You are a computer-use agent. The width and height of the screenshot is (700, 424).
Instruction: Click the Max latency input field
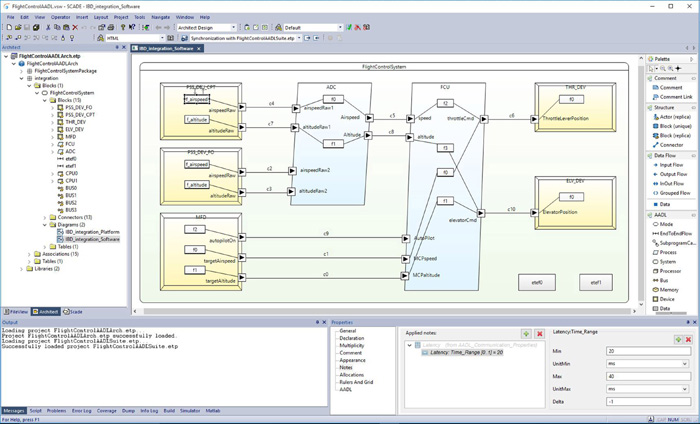coord(648,377)
